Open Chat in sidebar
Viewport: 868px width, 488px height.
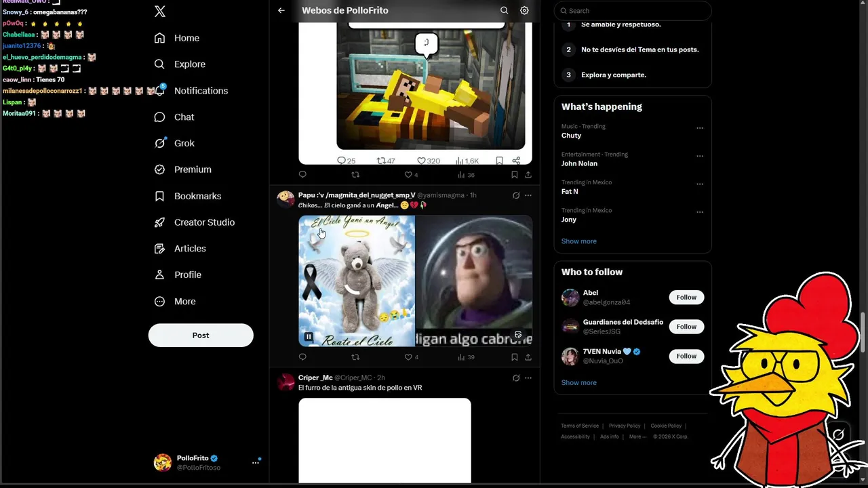(x=174, y=117)
